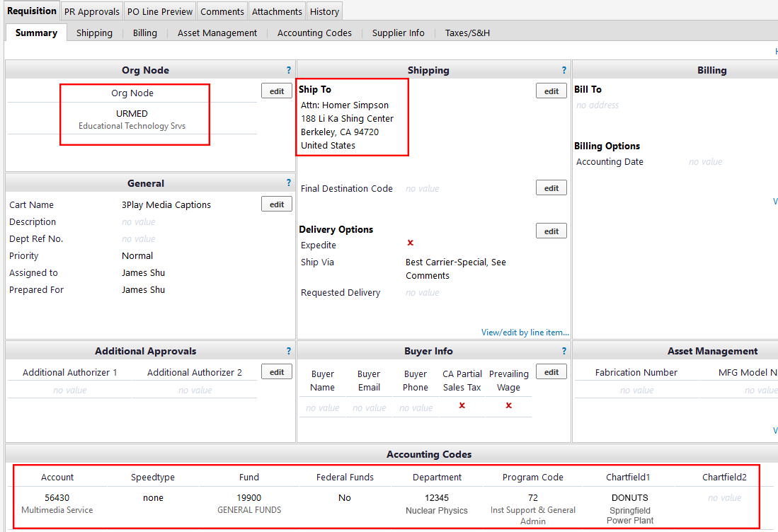Click edit beside Delivery Options
The image size is (778, 532).
[551, 231]
